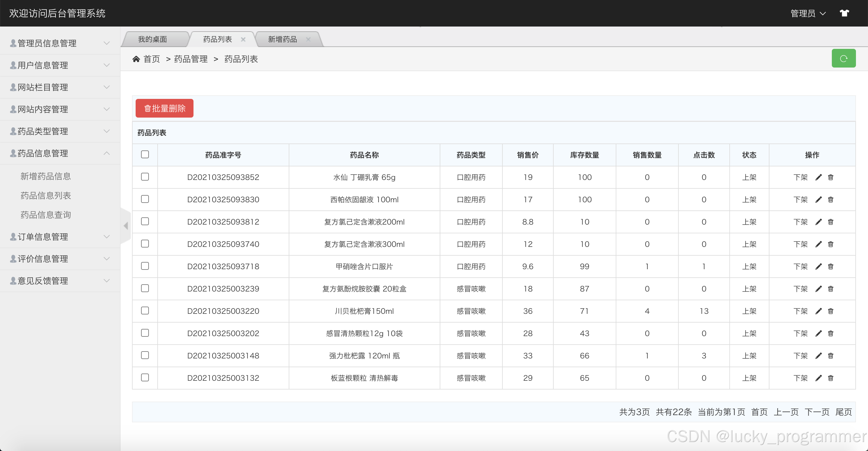Click the skin theme t-shirt icon
Image resolution: width=868 pixels, height=451 pixels.
click(844, 13)
